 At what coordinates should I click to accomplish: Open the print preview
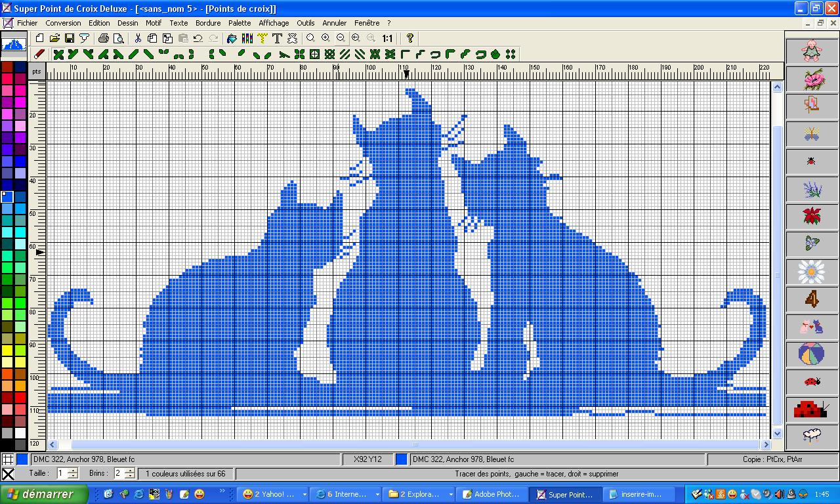[119, 38]
